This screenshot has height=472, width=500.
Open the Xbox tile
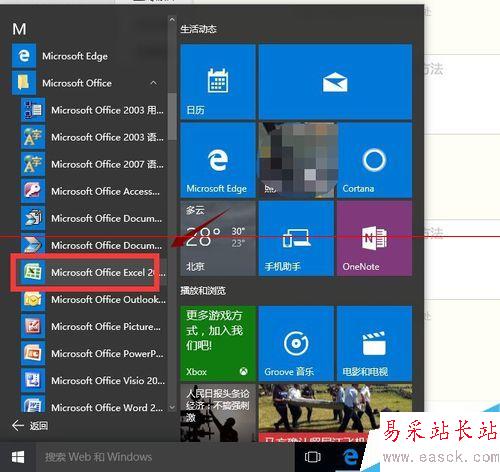(x=218, y=343)
